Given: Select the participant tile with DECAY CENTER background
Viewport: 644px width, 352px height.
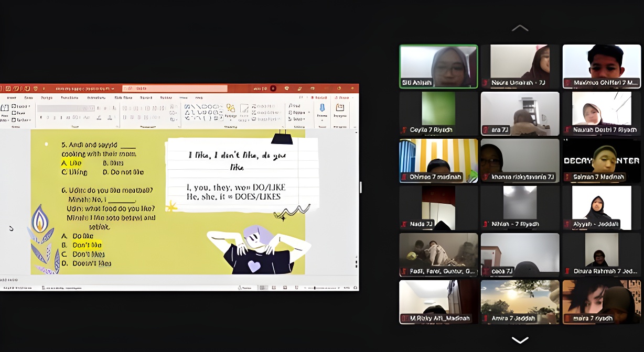Looking at the screenshot, I should coord(602,161).
